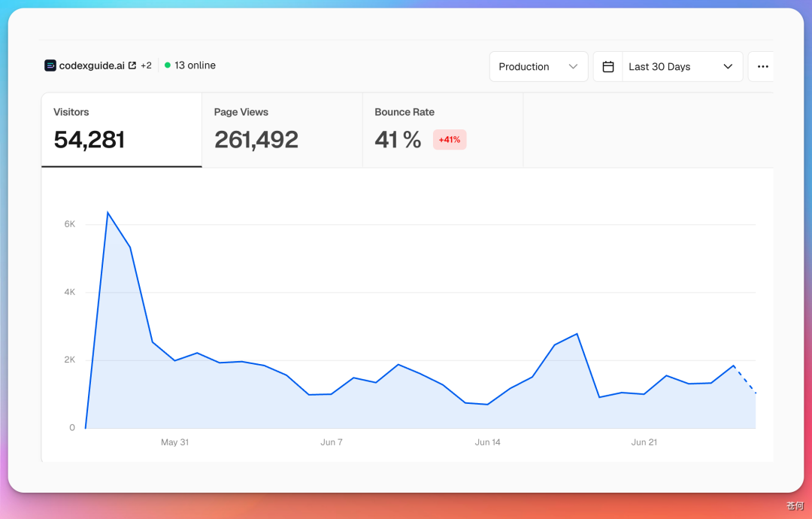Click the calendar icon in date picker
This screenshot has width=812, height=519.
[608, 66]
